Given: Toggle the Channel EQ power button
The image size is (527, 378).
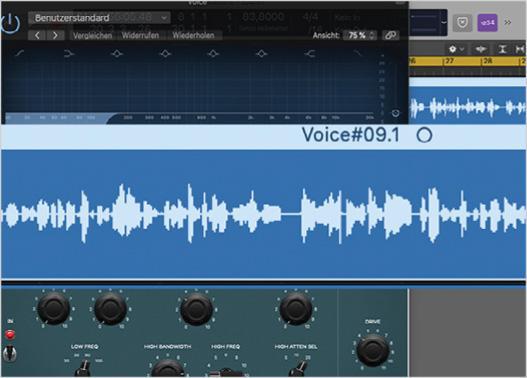Looking at the screenshot, I should click(x=10, y=24).
